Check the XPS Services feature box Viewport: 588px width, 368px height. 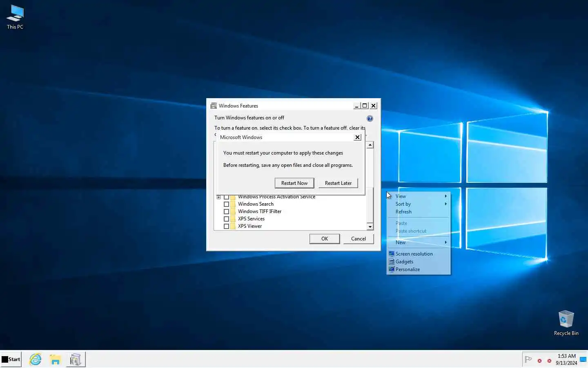tap(226, 219)
